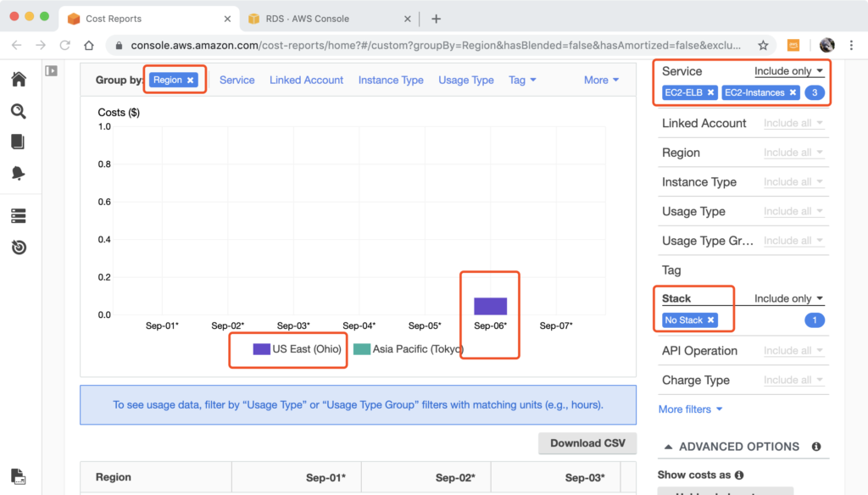Click the Stack tag filter label

676,298
